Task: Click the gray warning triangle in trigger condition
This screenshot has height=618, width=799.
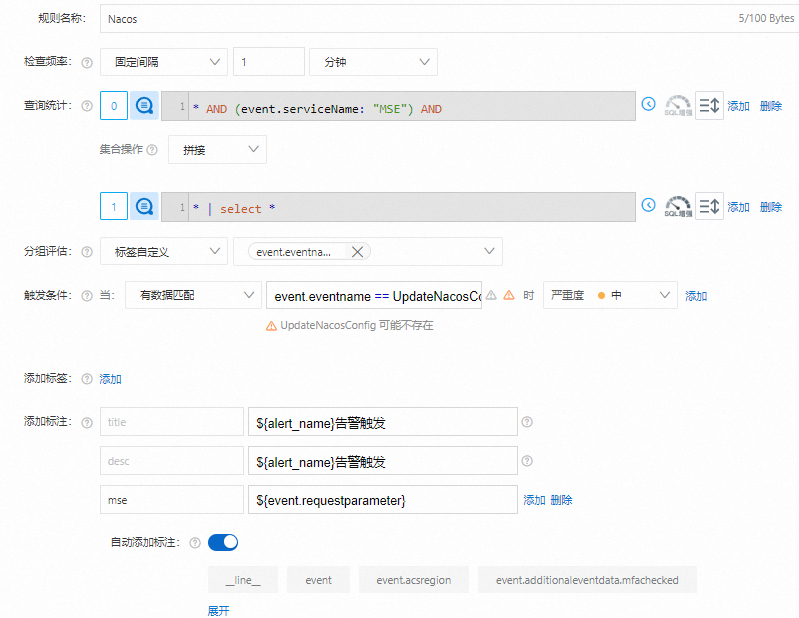Action: [x=491, y=295]
